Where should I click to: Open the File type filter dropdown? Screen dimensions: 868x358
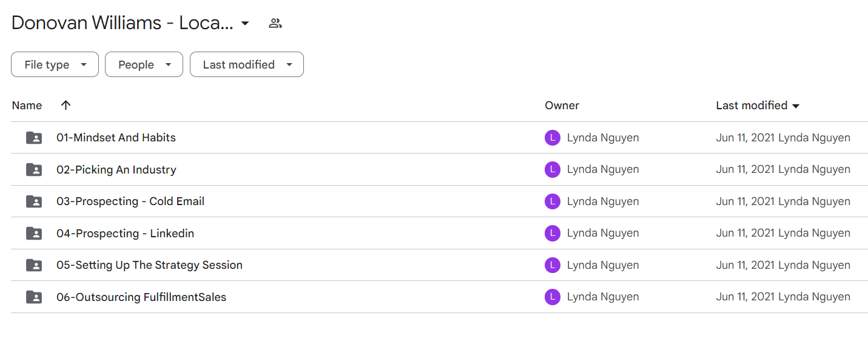pos(55,64)
